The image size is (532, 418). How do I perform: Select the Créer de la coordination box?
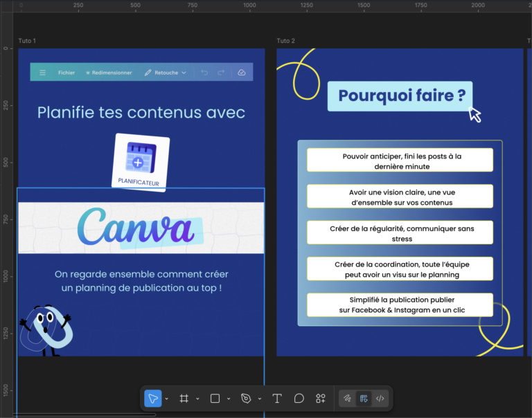400,269
